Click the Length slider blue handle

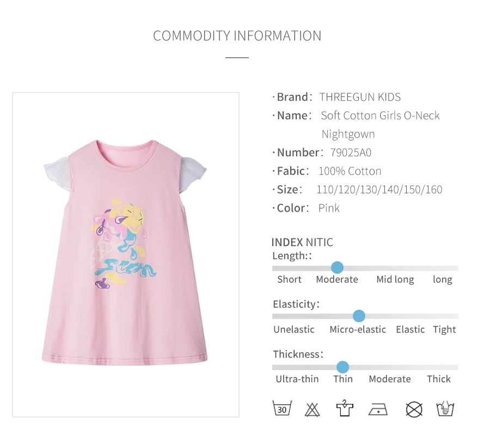point(337,268)
